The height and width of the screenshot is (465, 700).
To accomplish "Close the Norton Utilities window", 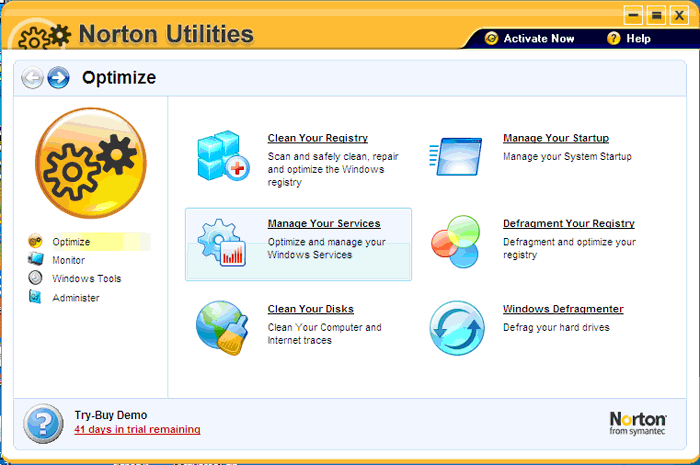I will click(x=679, y=16).
